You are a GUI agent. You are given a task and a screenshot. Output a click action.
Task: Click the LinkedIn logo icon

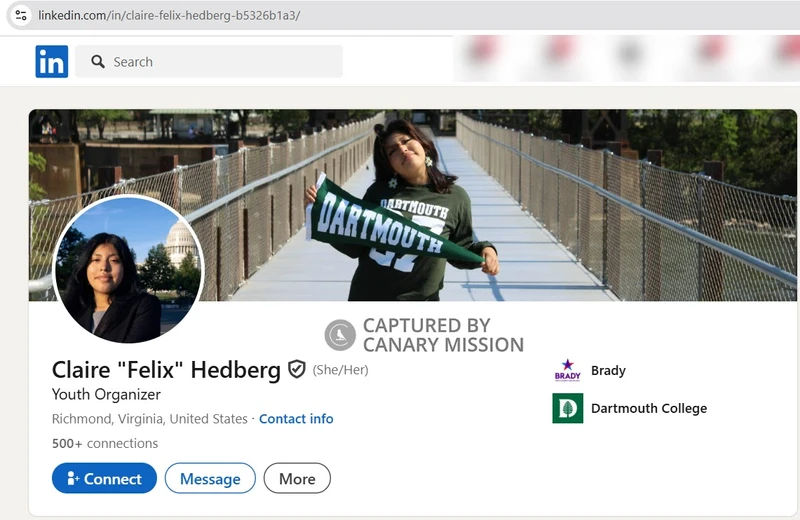point(52,62)
